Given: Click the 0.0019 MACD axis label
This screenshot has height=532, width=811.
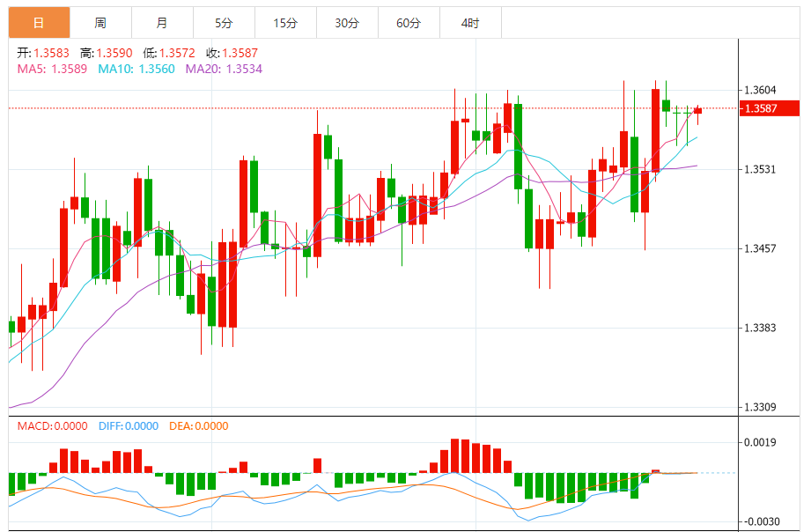Looking at the screenshot, I should click(x=760, y=442).
